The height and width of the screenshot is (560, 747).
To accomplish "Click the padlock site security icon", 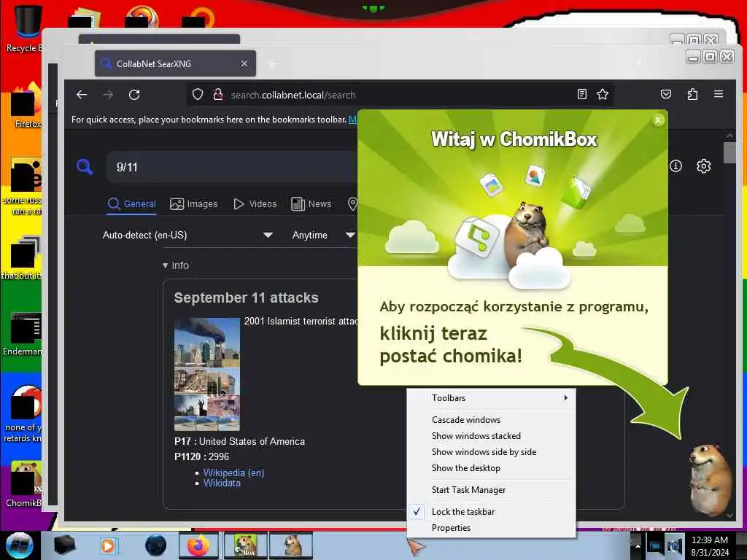I will coord(217,94).
